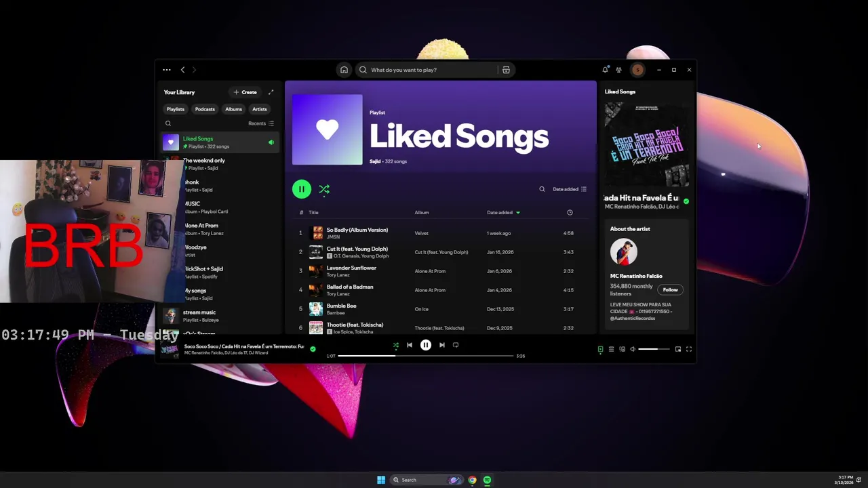Viewport: 868px width, 488px height.
Task: Toggle repeat in the player bar
Action: tap(456, 345)
